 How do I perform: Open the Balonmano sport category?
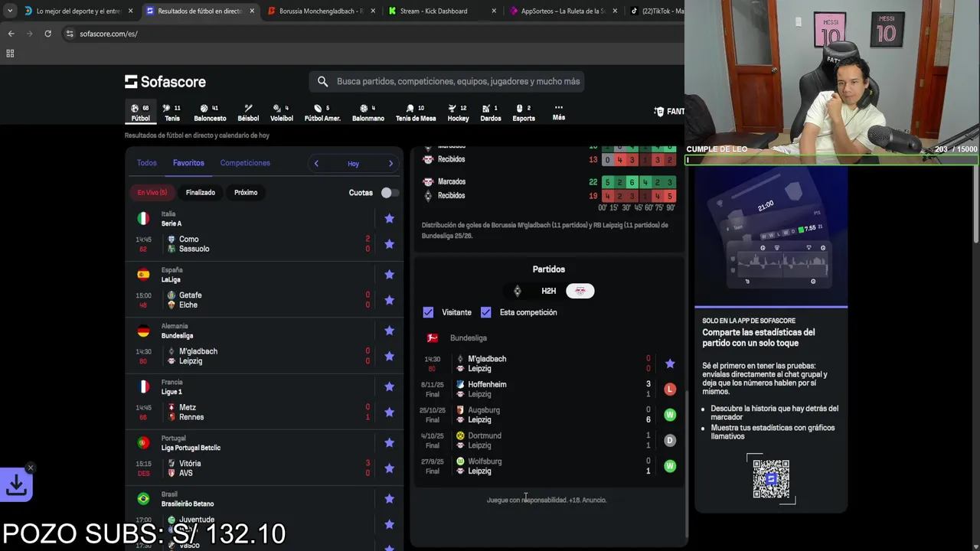click(368, 112)
